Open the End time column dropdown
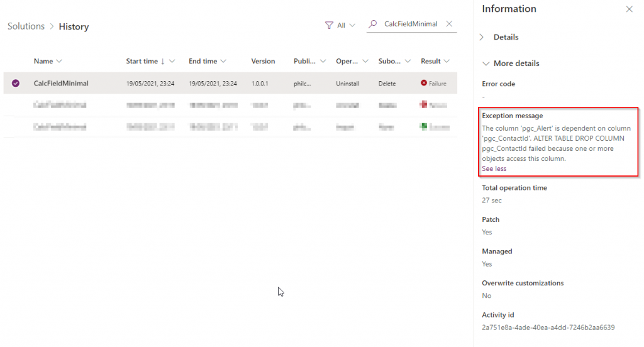This screenshot has height=347, width=644. pyautogui.click(x=223, y=61)
